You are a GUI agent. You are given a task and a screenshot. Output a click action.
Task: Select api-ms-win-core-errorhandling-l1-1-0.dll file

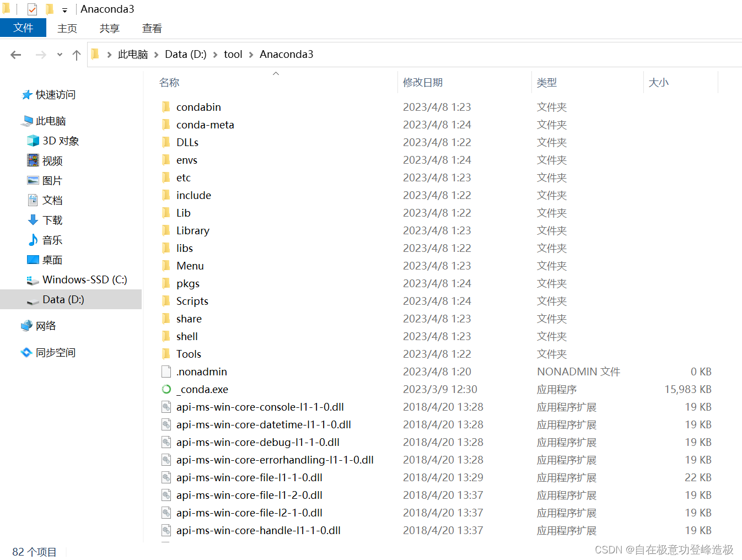[275, 460]
